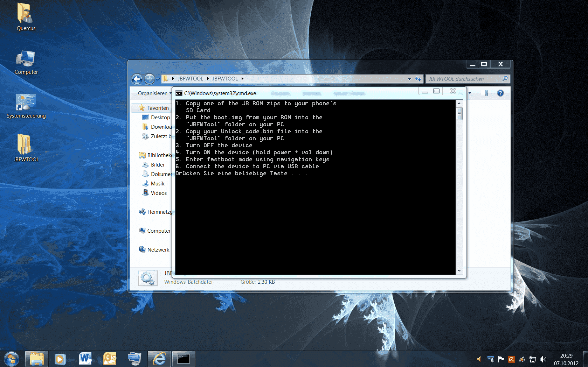Open recent locations dropdown next to forward arrow
This screenshot has width=588, height=367.
pos(158,79)
